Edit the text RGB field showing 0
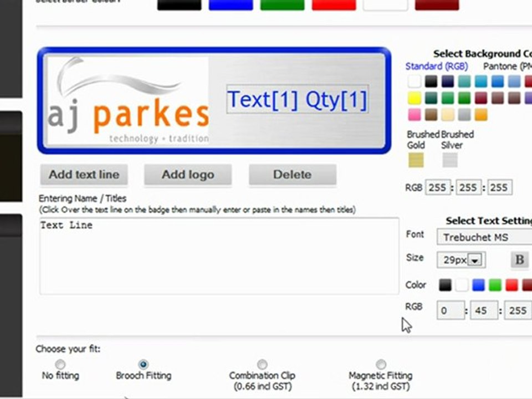532x399 pixels. [451, 310]
